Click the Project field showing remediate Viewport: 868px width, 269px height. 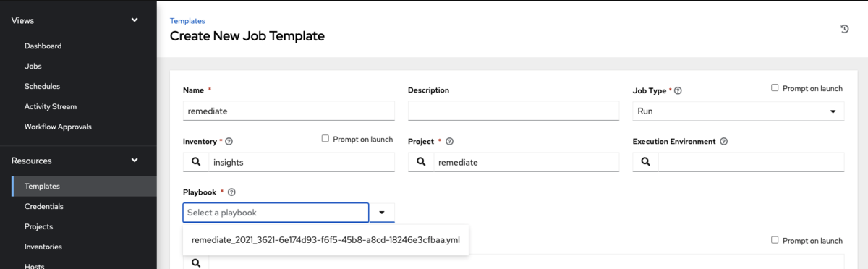[x=527, y=162]
